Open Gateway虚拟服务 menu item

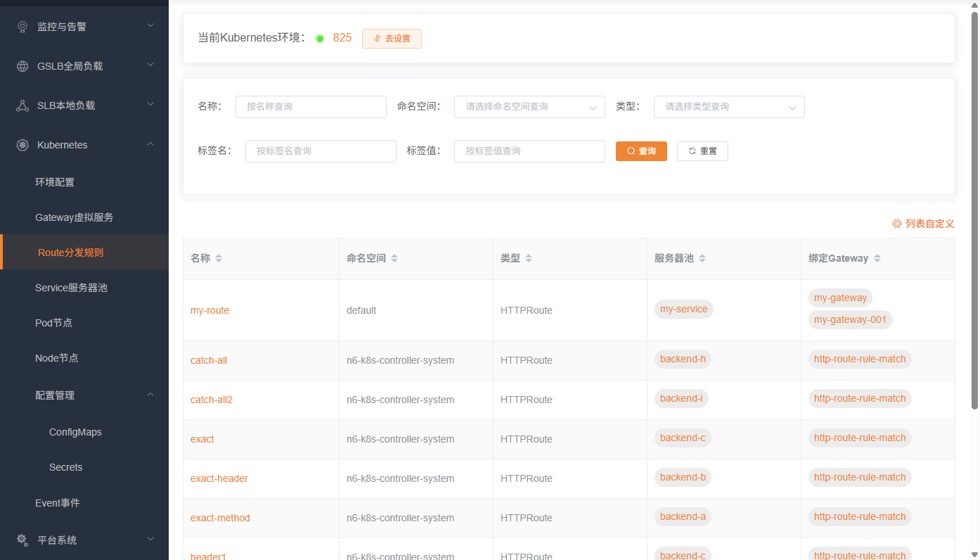click(75, 217)
